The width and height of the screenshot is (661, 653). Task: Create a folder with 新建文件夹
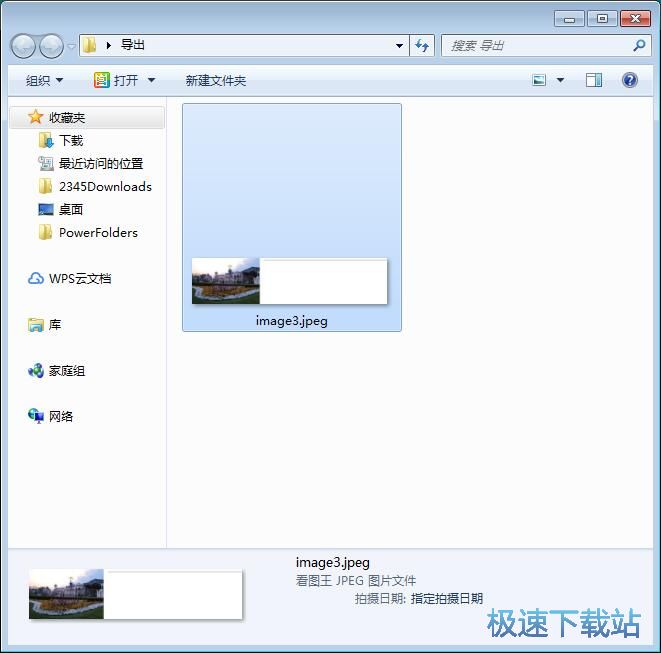click(x=215, y=80)
